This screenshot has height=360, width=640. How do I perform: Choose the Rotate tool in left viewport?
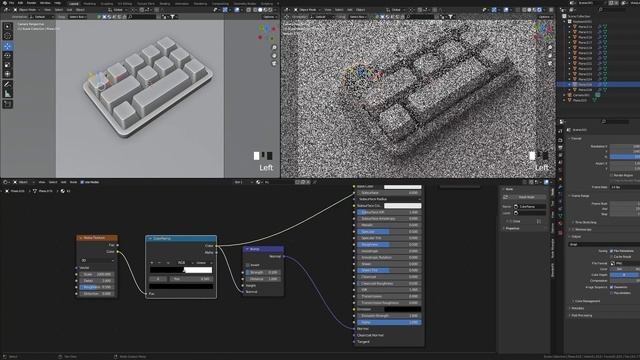(x=8, y=56)
